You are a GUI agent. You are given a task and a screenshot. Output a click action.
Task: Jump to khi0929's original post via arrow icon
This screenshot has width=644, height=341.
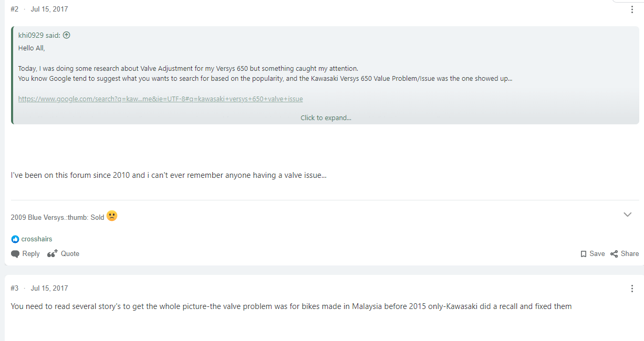coord(66,35)
